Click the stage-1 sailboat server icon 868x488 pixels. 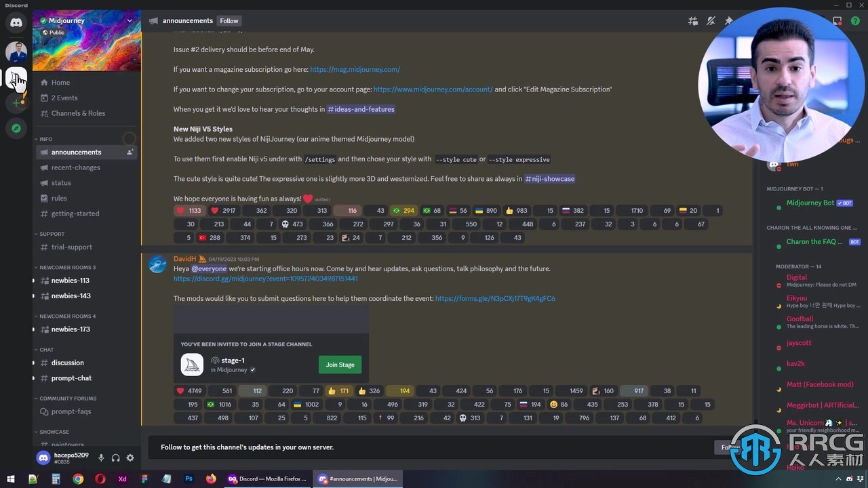click(192, 365)
